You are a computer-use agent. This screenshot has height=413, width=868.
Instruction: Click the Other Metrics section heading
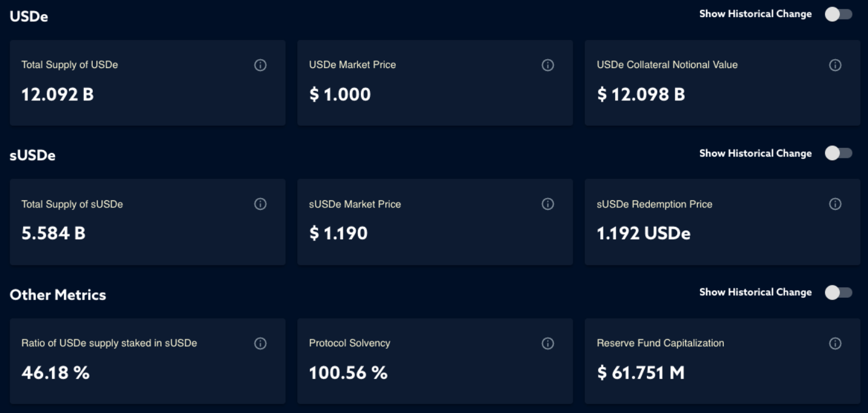click(x=58, y=295)
